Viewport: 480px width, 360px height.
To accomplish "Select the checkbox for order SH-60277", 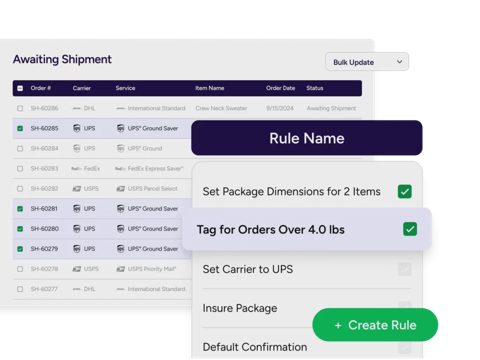I will pos(20,289).
